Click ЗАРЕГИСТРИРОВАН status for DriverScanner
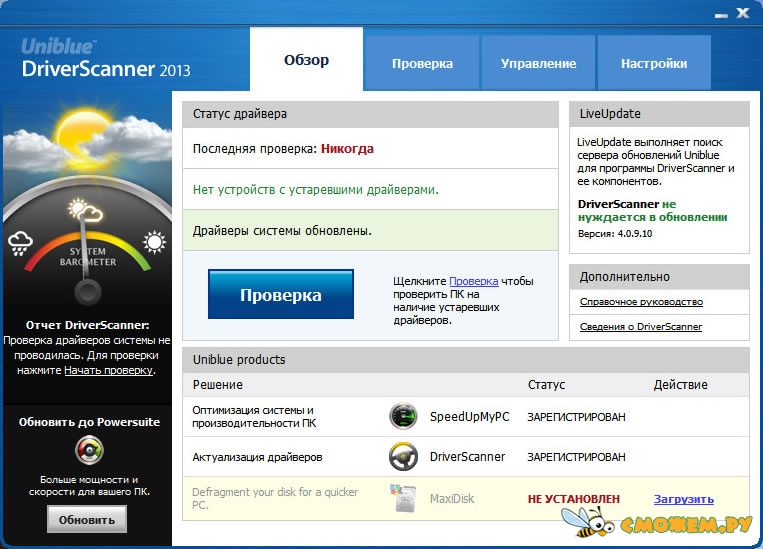The width and height of the screenshot is (763, 549). [x=576, y=457]
